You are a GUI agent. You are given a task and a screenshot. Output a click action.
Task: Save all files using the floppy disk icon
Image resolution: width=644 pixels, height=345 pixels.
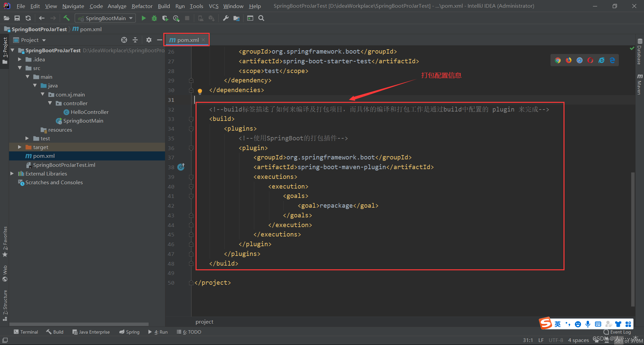point(17,18)
